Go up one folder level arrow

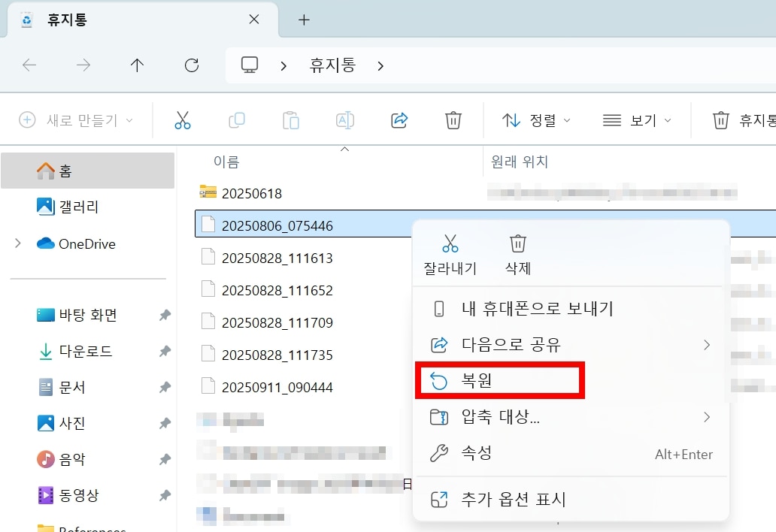pyautogui.click(x=137, y=65)
